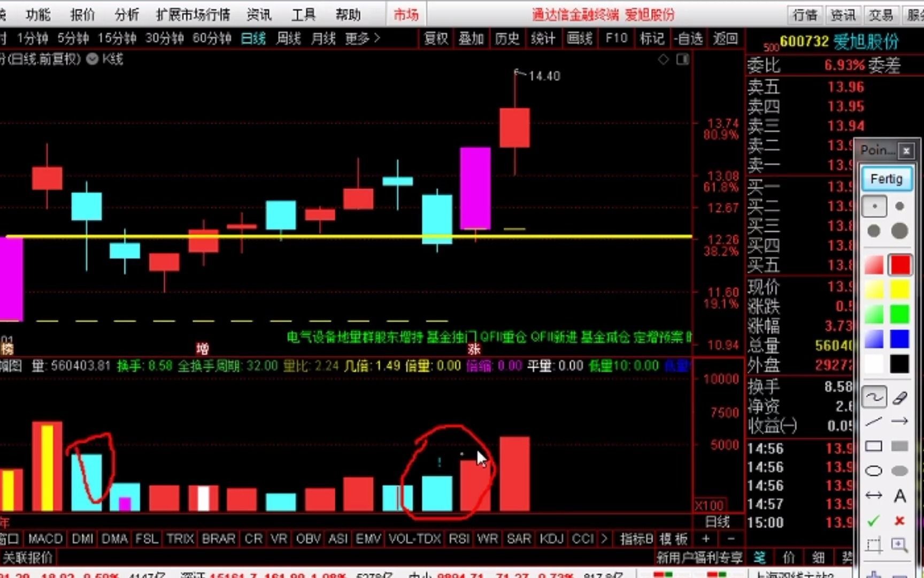Viewport: 924px width, 578px height.
Task: Switch to 日线 chart period
Action: click(253, 39)
